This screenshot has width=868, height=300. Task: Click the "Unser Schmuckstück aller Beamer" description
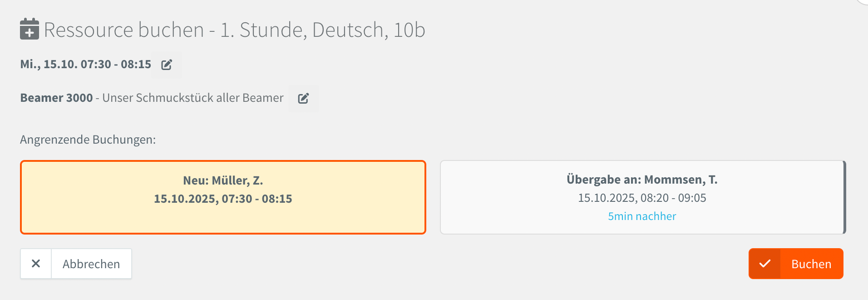[x=193, y=98]
